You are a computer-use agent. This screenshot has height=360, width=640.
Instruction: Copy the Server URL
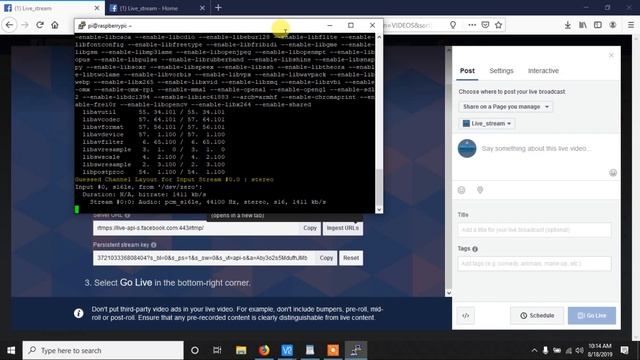pos(310,228)
